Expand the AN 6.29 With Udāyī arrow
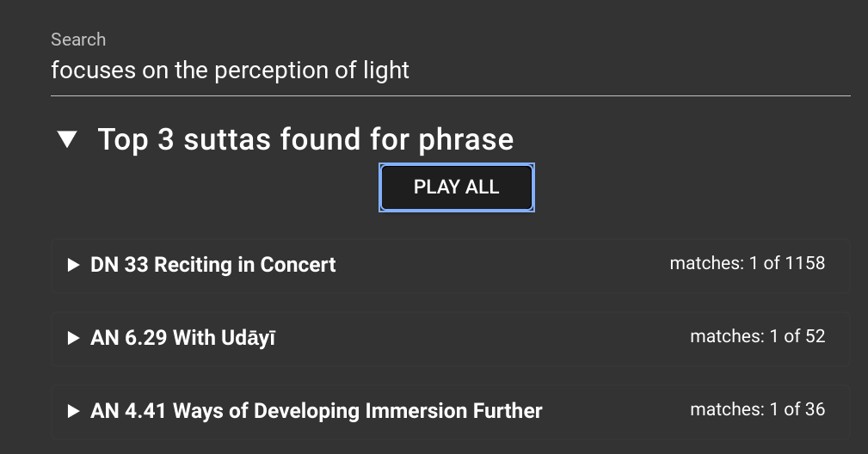Image resolution: width=868 pixels, height=454 pixels. click(x=73, y=338)
